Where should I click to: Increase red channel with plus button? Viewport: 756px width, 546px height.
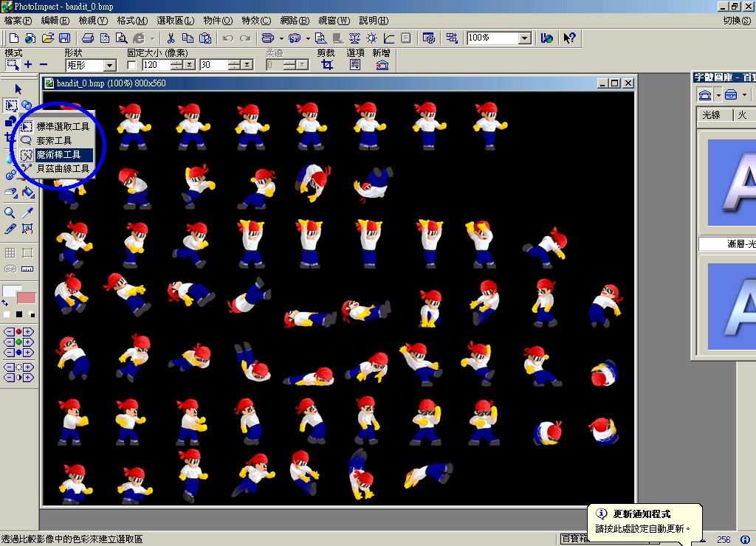coord(28,331)
